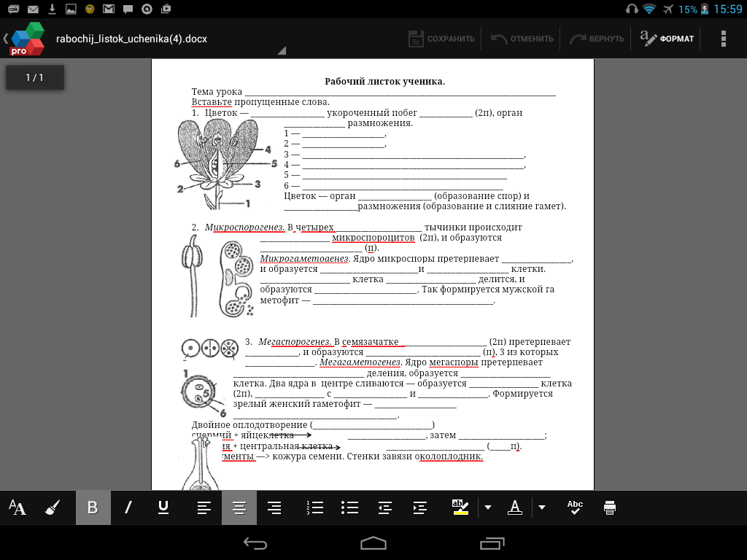Open Android recent apps button

click(x=492, y=542)
